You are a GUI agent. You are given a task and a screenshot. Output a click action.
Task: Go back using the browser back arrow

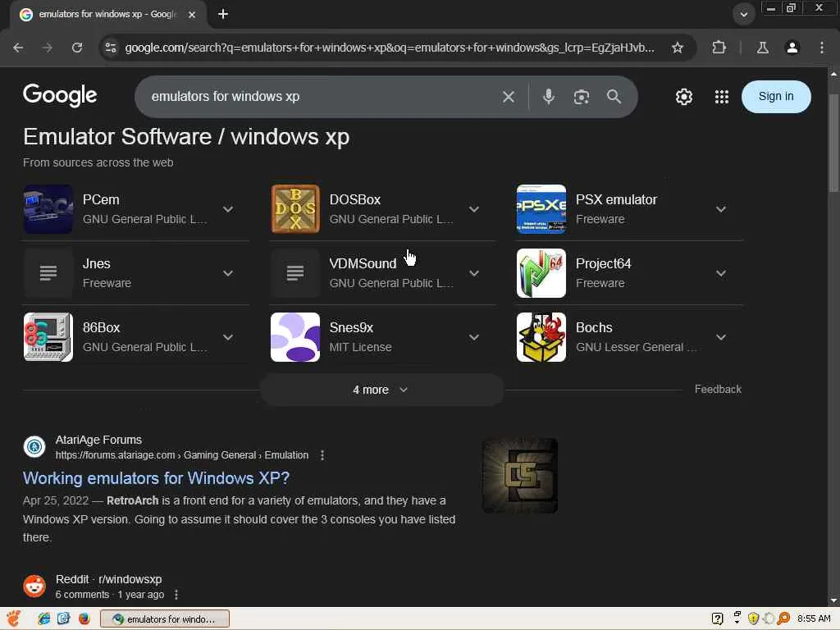click(18, 48)
